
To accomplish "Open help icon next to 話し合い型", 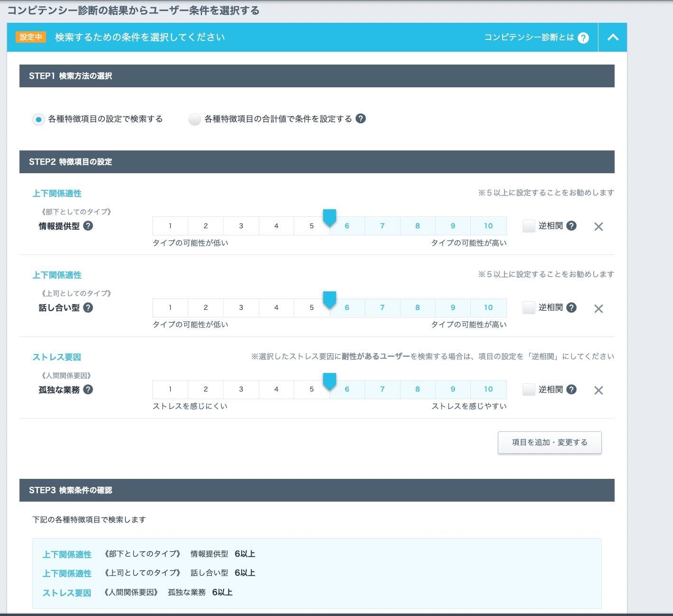I will pyautogui.click(x=88, y=308).
